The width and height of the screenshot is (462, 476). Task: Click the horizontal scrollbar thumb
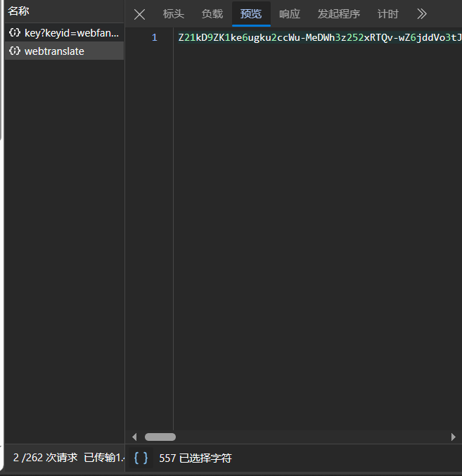160,437
